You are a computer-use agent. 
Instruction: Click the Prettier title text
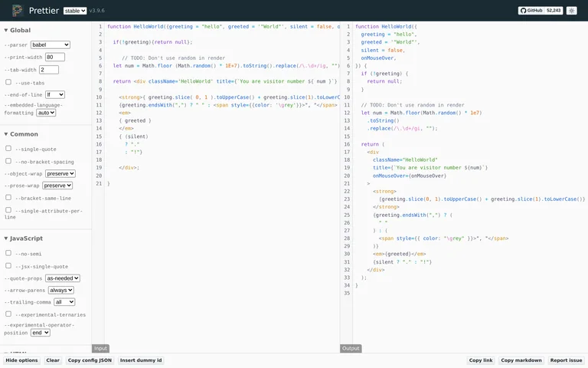pyautogui.click(x=44, y=11)
